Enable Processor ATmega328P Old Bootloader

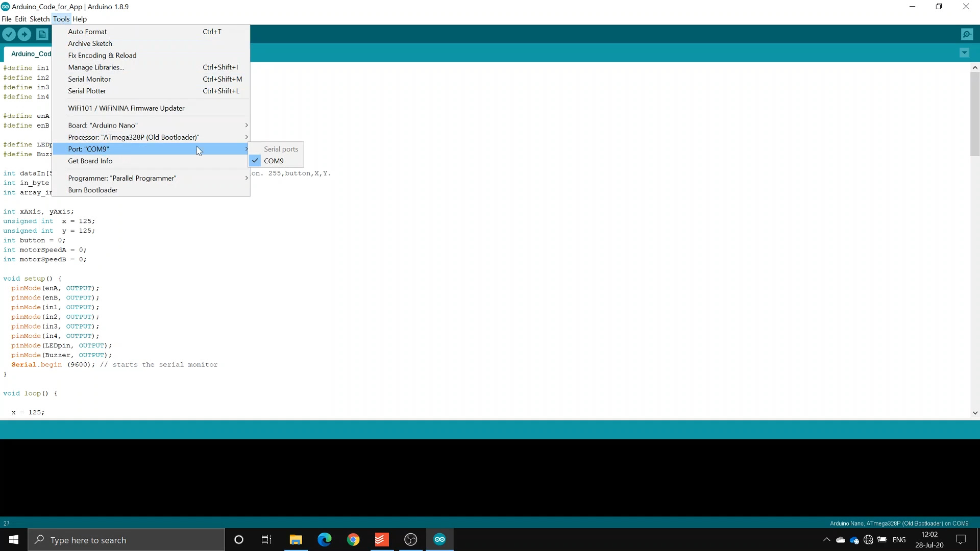point(135,137)
